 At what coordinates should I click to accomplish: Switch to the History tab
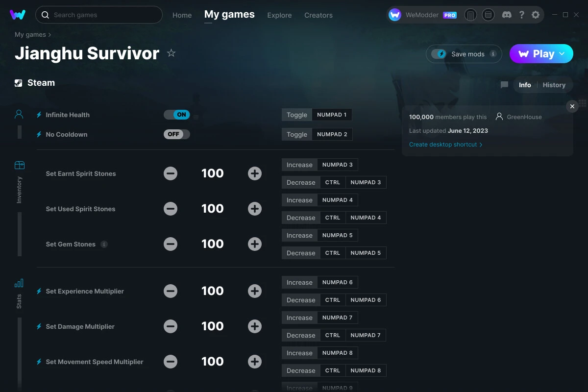[554, 85]
